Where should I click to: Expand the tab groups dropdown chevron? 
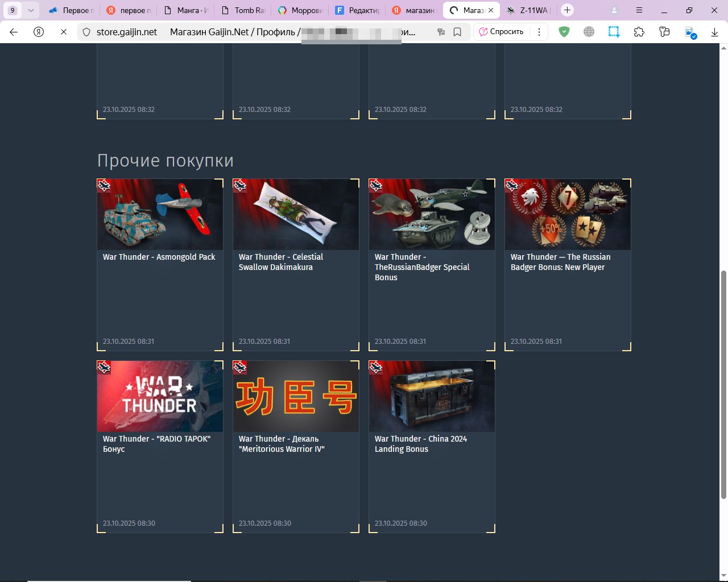tap(31, 10)
